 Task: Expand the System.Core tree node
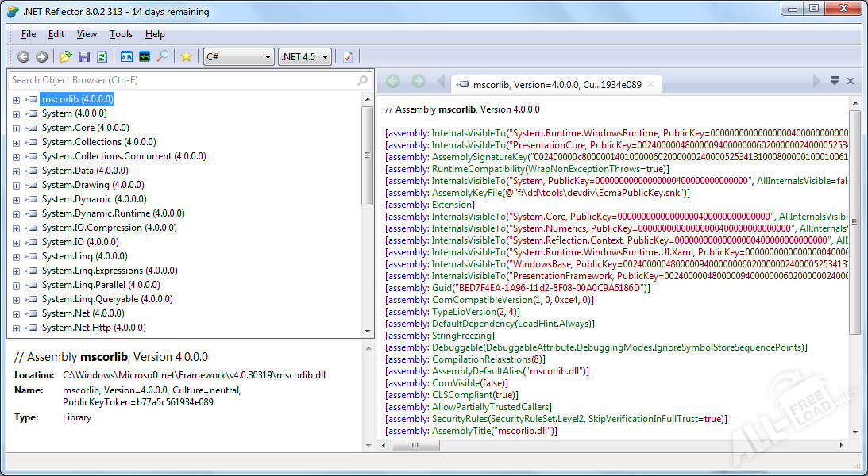[x=16, y=128]
